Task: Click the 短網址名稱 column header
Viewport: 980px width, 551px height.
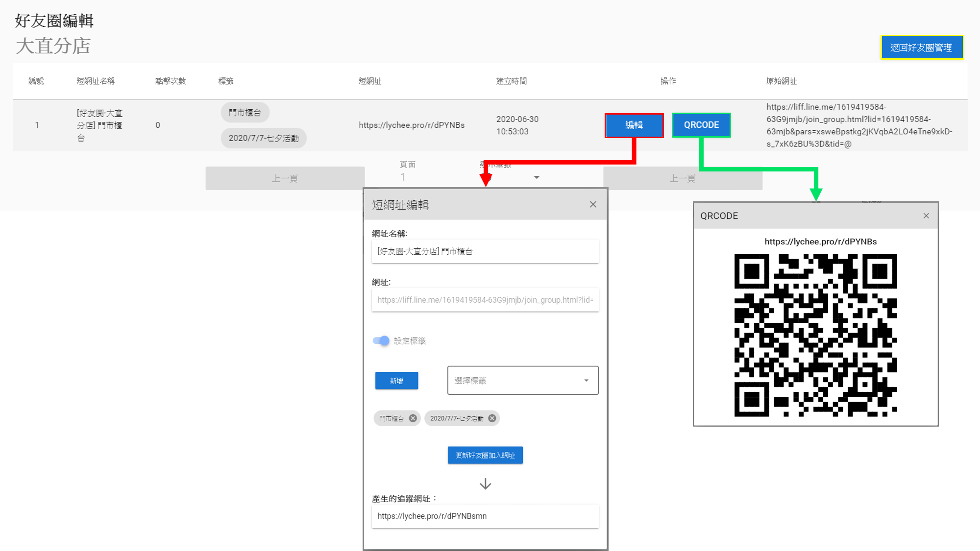Action: point(95,81)
